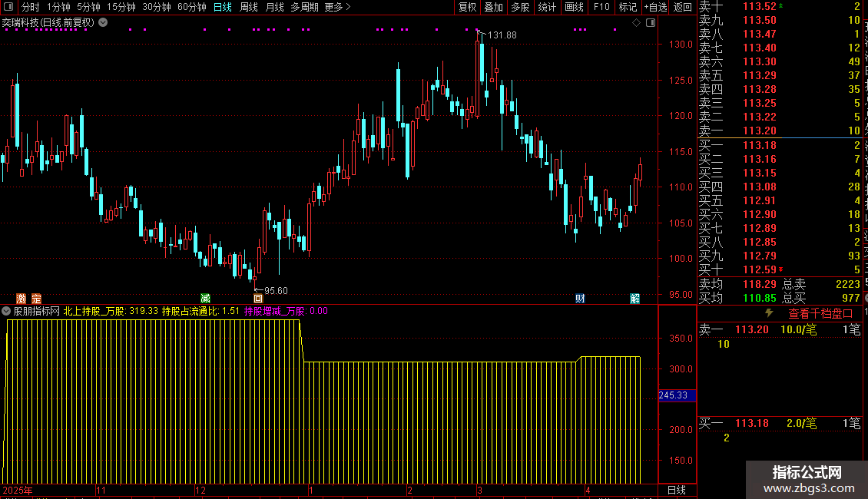Select the 买五 112.91 order row
The height and width of the screenshot is (499, 868).
pos(780,200)
